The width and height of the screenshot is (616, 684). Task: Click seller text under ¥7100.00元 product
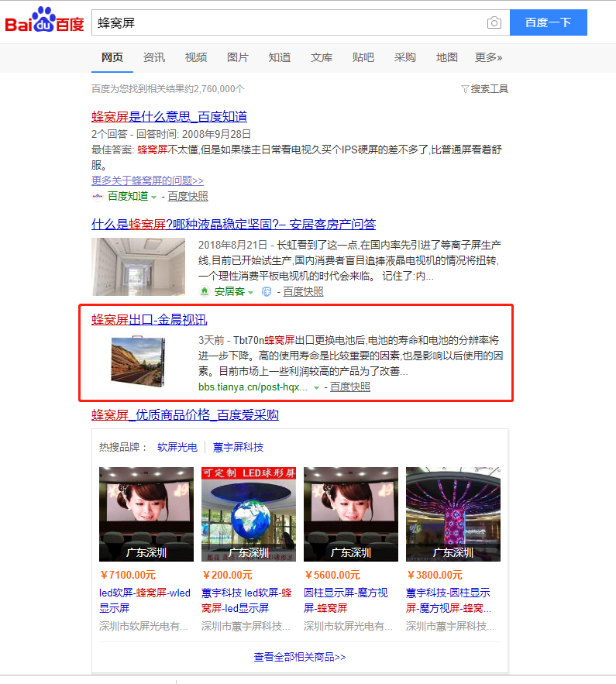click(x=143, y=627)
